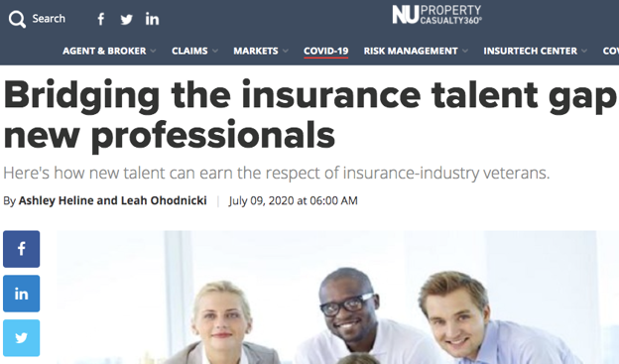Click the article hero photo
The height and width of the screenshot is (364, 619).
338,298
